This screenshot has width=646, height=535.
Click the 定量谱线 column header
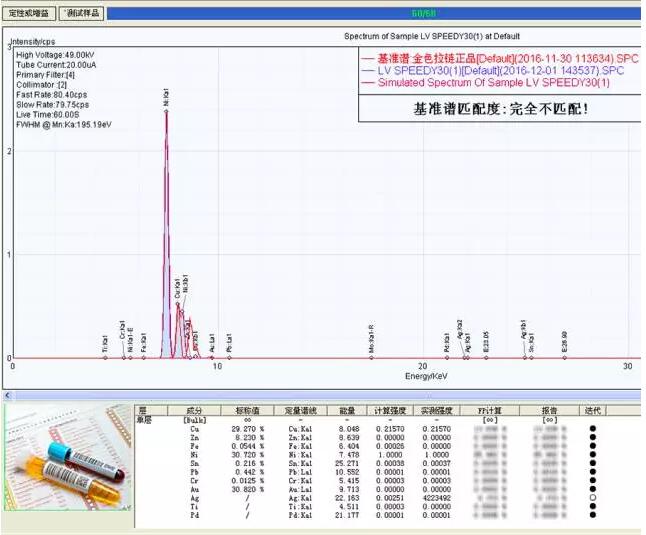[300, 411]
